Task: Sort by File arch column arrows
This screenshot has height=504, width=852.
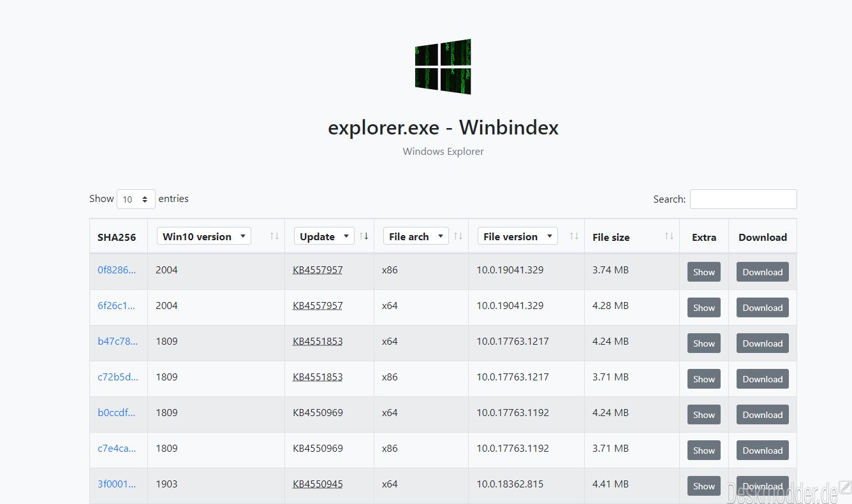Action: 458,236
